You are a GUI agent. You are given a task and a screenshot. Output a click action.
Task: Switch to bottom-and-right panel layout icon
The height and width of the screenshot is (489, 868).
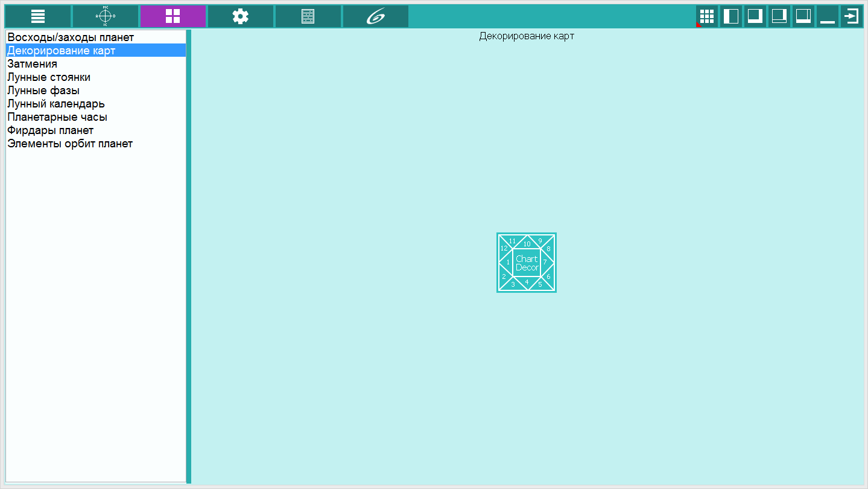[x=755, y=16]
